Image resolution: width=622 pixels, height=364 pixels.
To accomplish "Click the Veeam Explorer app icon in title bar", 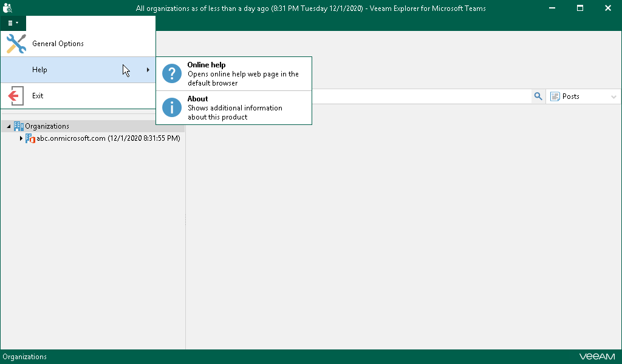I will point(7,8).
